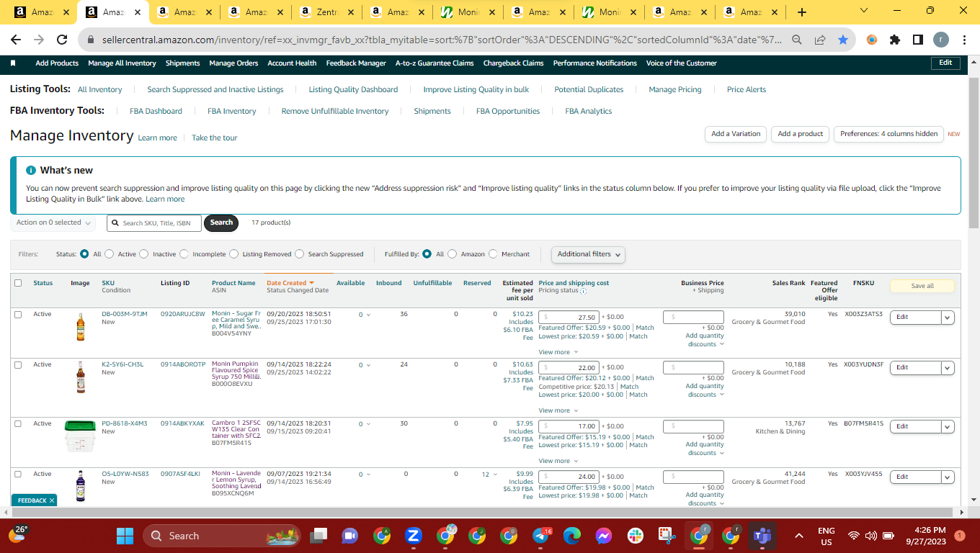The width and height of the screenshot is (980, 553).
Task: Open Edit dropdown arrow for K2-SY6I-CH3L
Action: (948, 368)
